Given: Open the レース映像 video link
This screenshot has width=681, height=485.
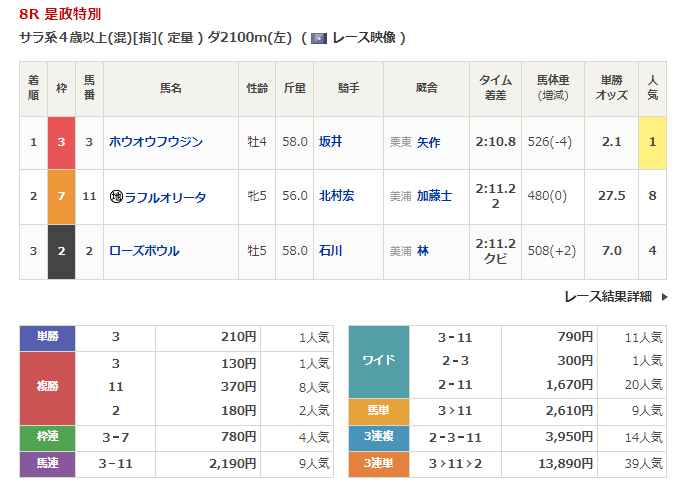Looking at the screenshot, I should [364, 38].
